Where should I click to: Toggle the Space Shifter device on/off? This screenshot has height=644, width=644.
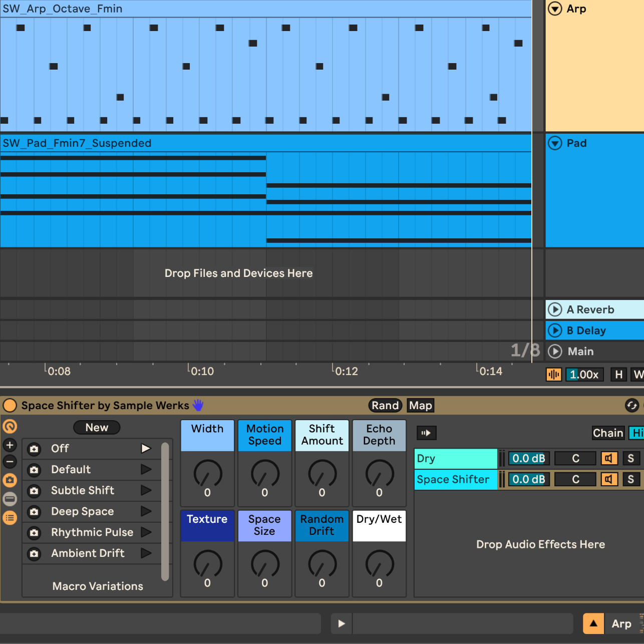pyautogui.click(x=10, y=405)
